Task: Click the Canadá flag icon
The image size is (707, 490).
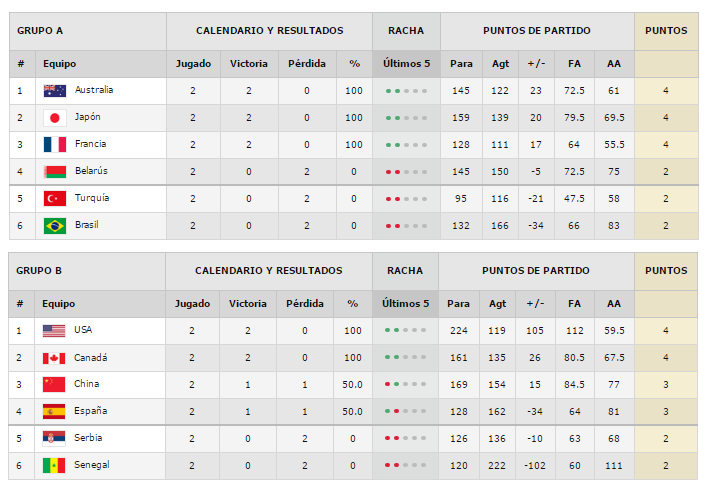Action: [x=54, y=358]
